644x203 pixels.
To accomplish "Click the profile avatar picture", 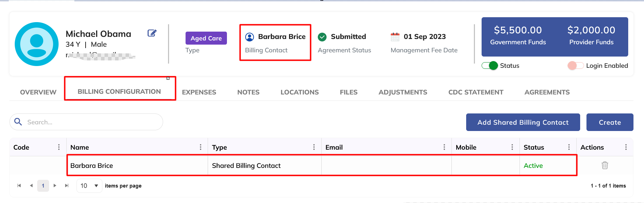I will click(36, 44).
